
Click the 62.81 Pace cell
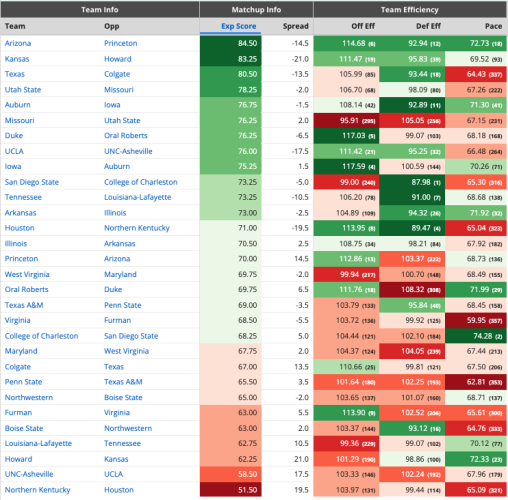pos(476,382)
